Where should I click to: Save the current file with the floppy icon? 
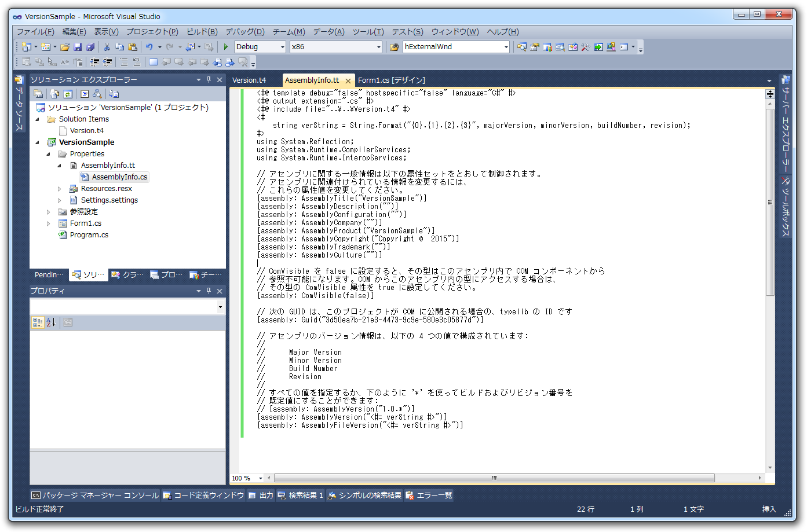coord(78,47)
